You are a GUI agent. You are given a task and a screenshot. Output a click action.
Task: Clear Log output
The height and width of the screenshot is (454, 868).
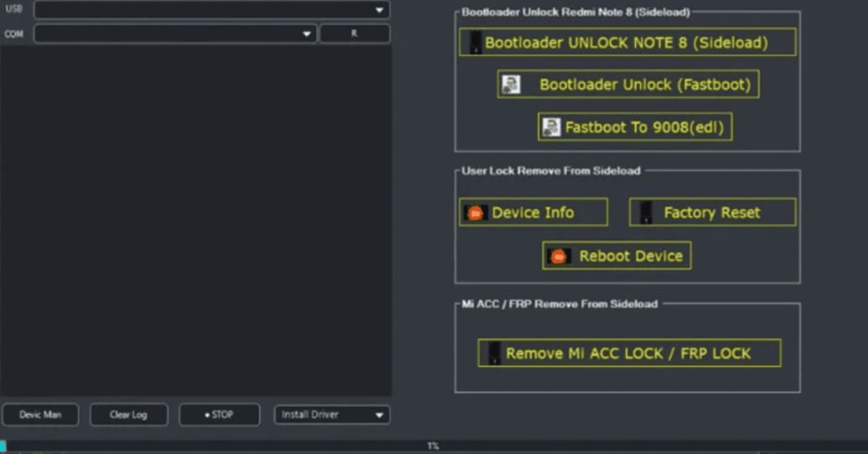pyautogui.click(x=129, y=415)
